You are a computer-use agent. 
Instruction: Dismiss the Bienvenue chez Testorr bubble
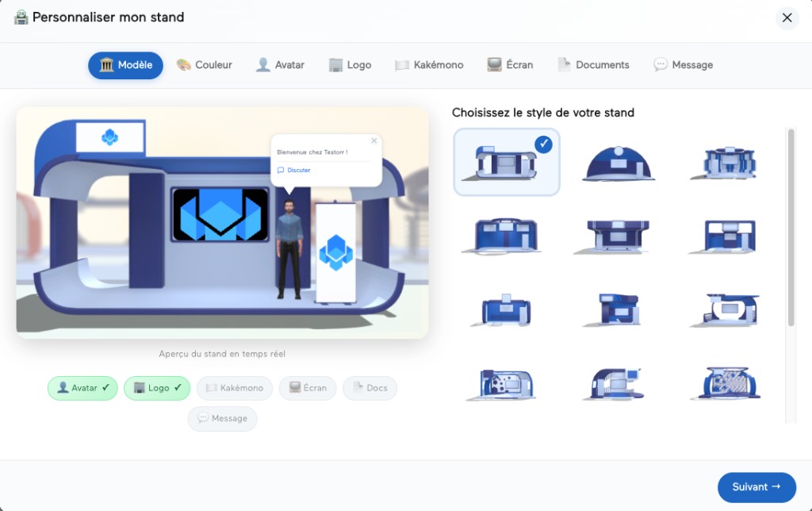click(x=374, y=141)
